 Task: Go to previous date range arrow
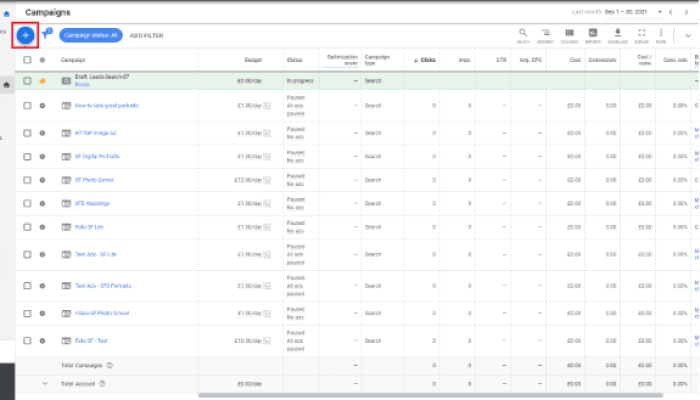click(671, 12)
